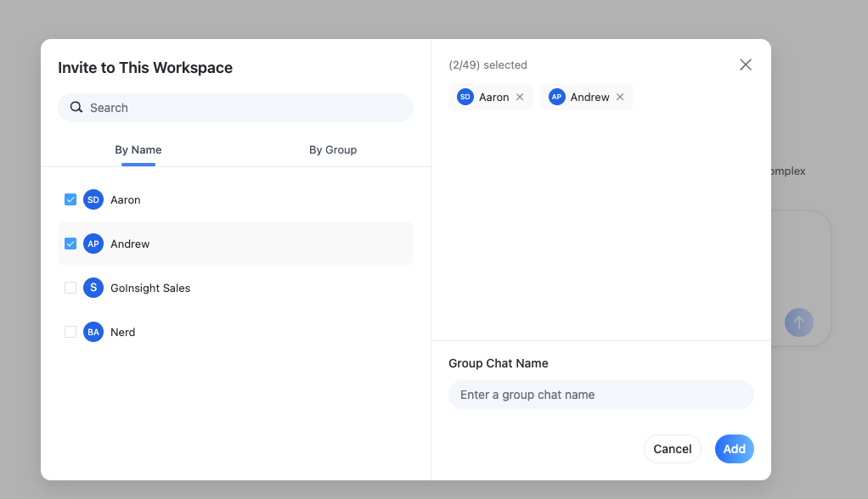Click the AP avatar in Andrew's list row
Screen dimensions: 868x499
pos(93,244)
